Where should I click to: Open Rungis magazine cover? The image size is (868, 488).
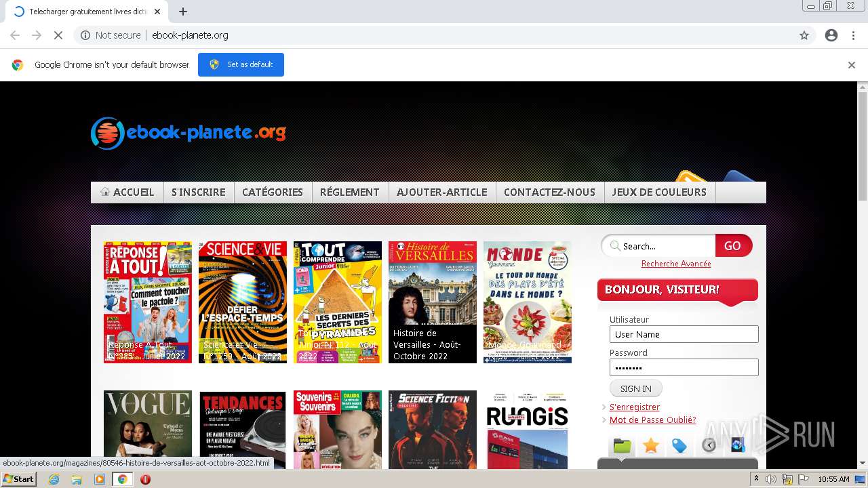click(528, 430)
